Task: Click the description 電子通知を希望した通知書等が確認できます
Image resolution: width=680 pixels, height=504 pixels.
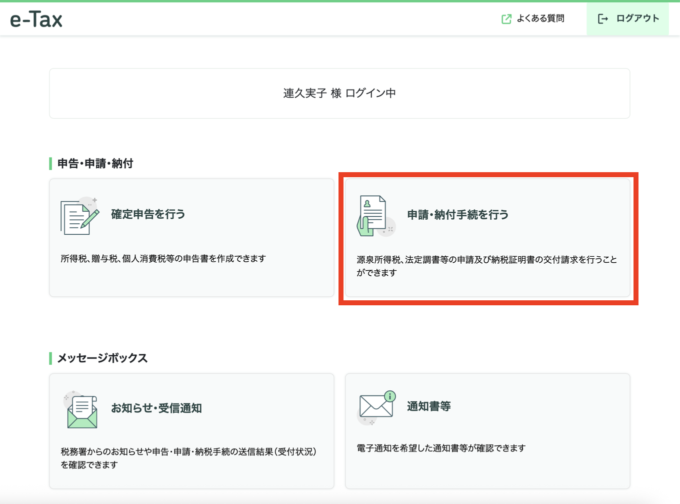Action: 441,448
